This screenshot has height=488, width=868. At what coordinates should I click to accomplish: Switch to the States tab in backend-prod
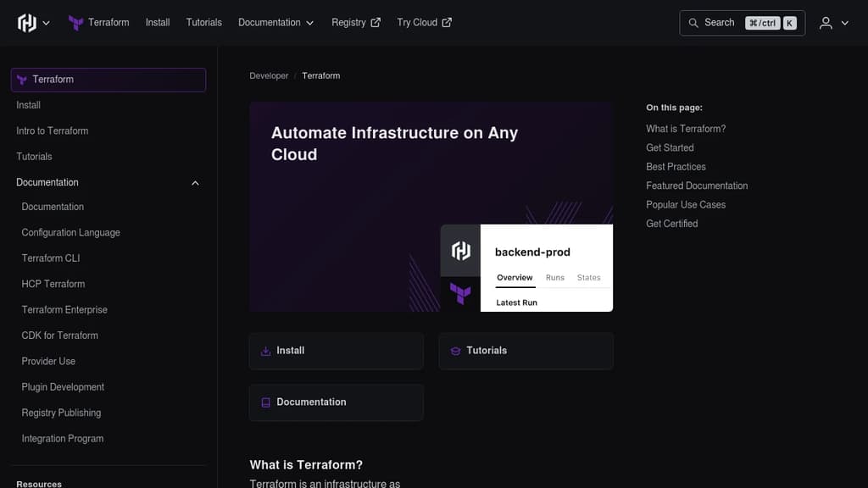point(588,278)
